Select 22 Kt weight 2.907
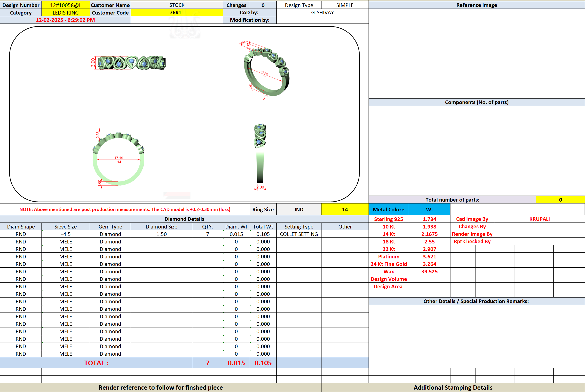Image resolution: width=585 pixels, height=392 pixels. 429,249
